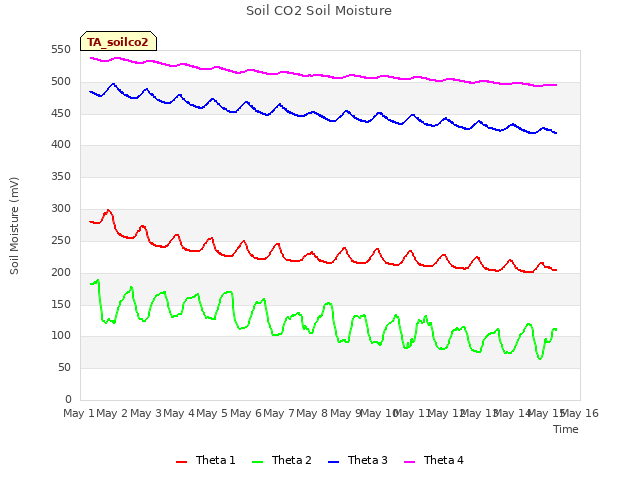Click the Soil Moisture (mV) axis label
Viewport: 640px width, 480px height.
(x=14, y=226)
